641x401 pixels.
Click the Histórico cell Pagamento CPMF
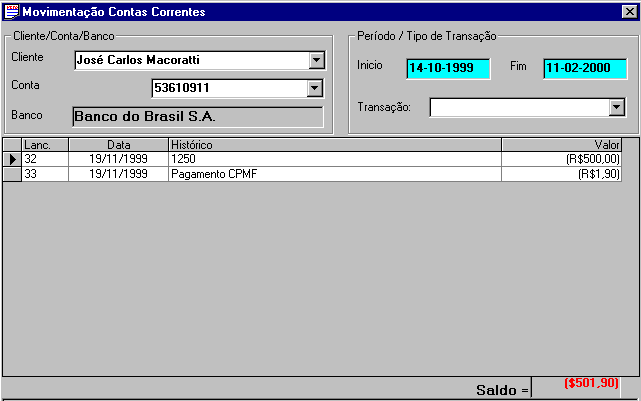pos(335,174)
